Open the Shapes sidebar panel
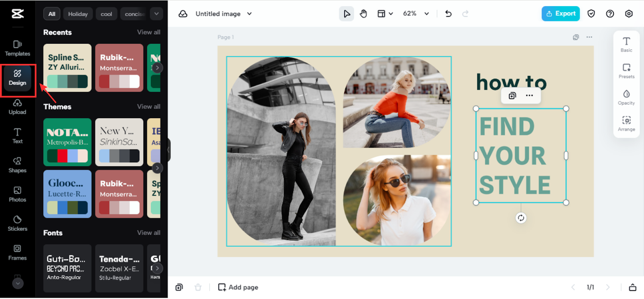The image size is (644, 299). [x=18, y=165]
